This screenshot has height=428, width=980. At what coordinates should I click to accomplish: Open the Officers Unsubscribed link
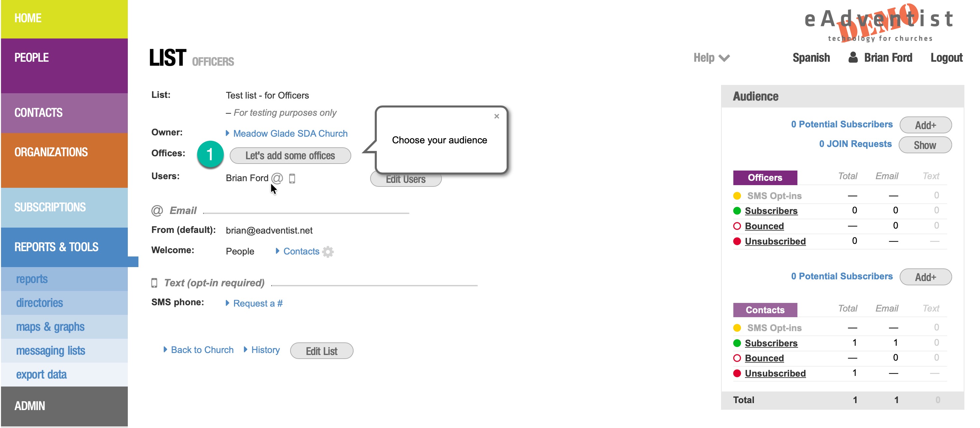click(775, 241)
